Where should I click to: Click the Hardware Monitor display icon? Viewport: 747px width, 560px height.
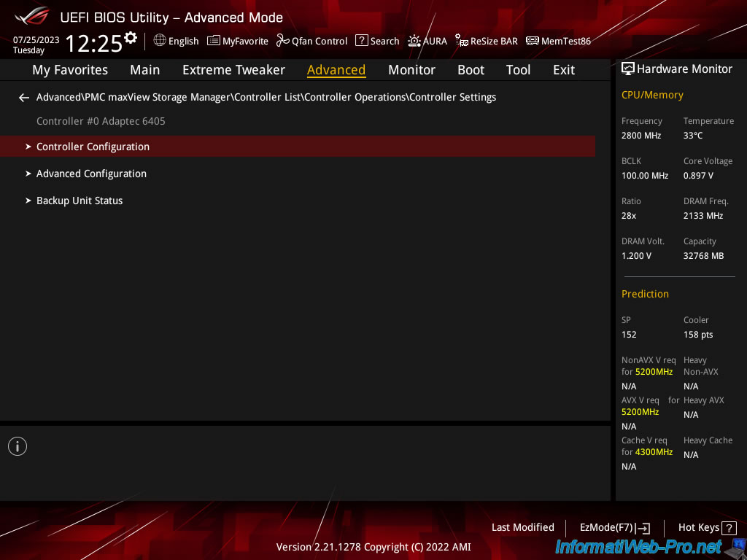pos(628,69)
